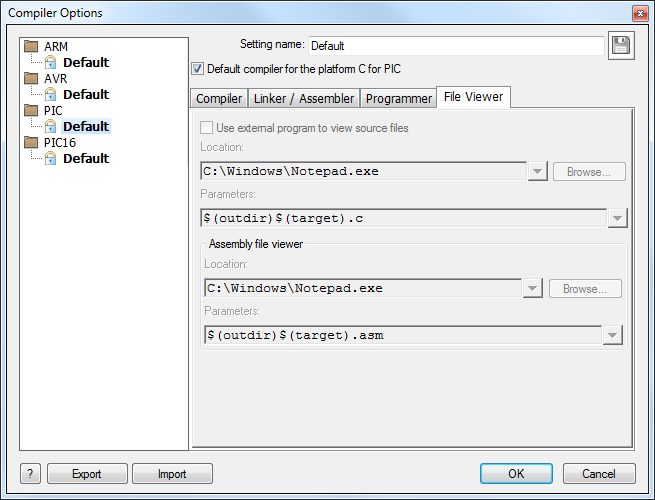655x500 pixels.
Task: Click lock icon of Default under AVR
Action: click(x=51, y=94)
